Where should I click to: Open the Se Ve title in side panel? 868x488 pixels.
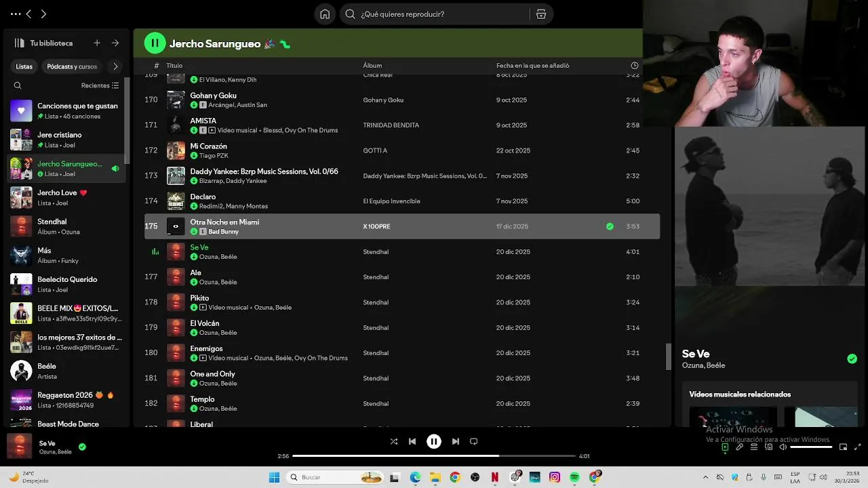click(696, 354)
